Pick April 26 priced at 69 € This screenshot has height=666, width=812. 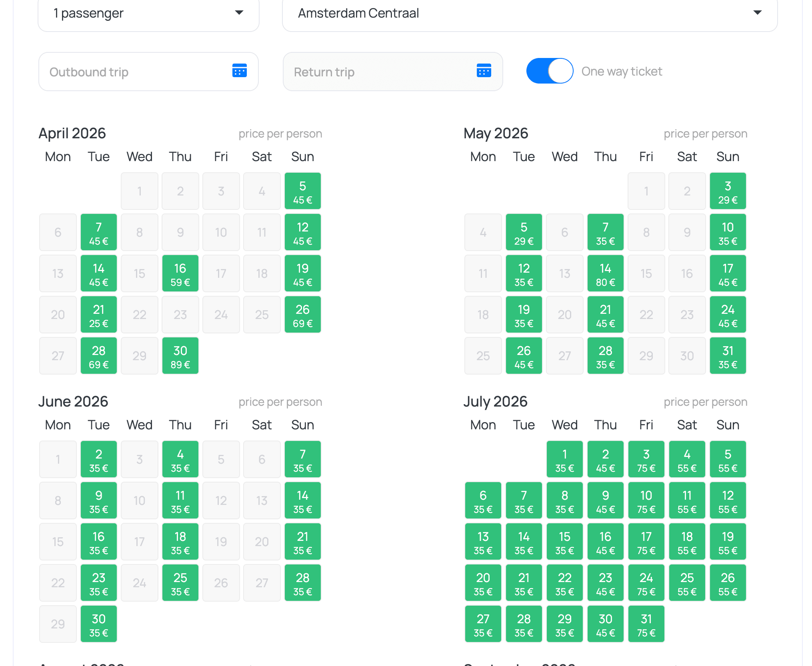click(x=303, y=315)
